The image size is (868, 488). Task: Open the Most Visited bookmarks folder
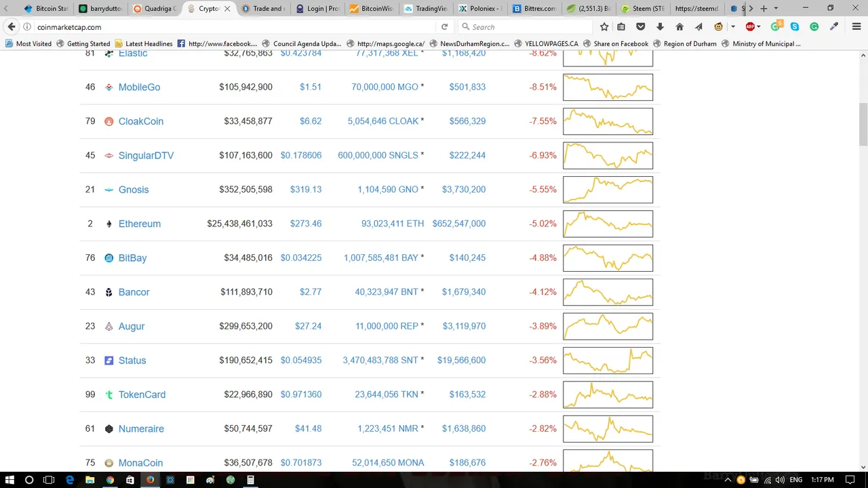(28, 44)
